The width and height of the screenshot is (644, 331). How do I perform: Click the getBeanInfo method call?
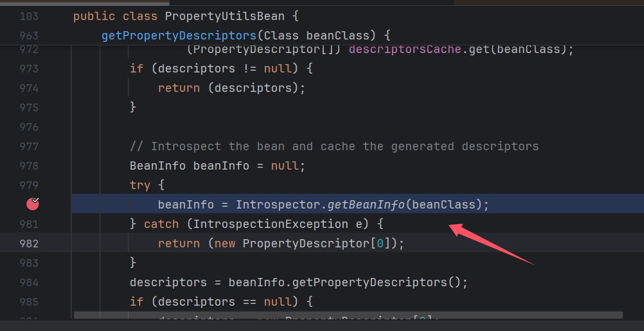coord(366,204)
